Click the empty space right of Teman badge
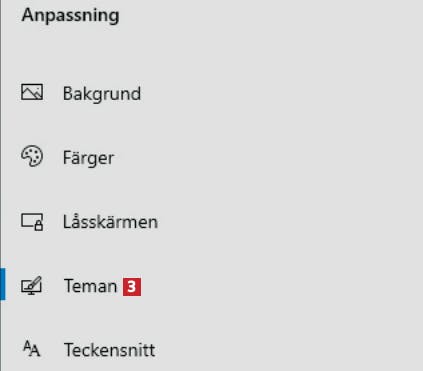This screenshot has height=371, width=423. click(x=282, y=286)
